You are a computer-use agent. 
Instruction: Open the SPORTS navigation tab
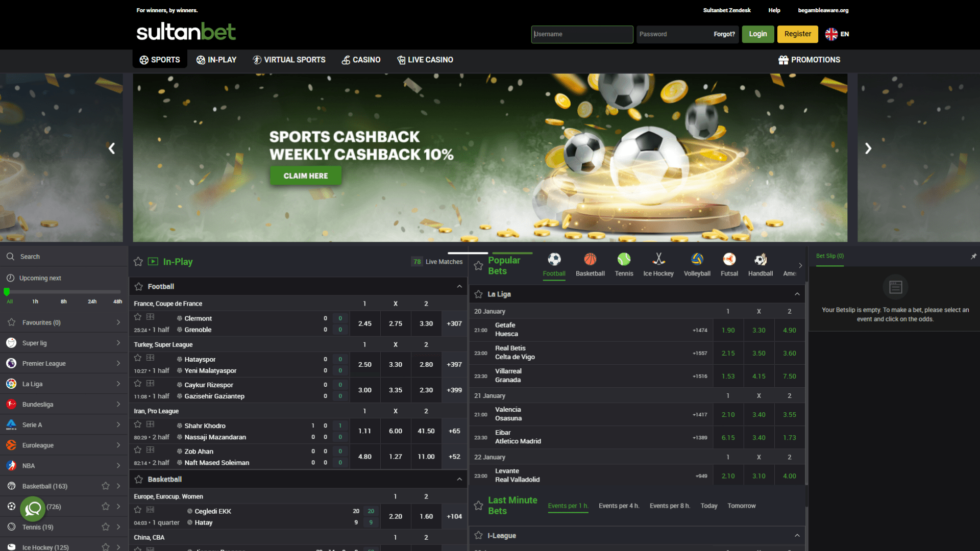tap(160, 60)
